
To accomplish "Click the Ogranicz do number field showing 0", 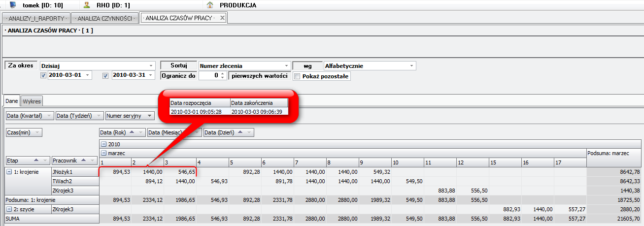I will point(209,76).
